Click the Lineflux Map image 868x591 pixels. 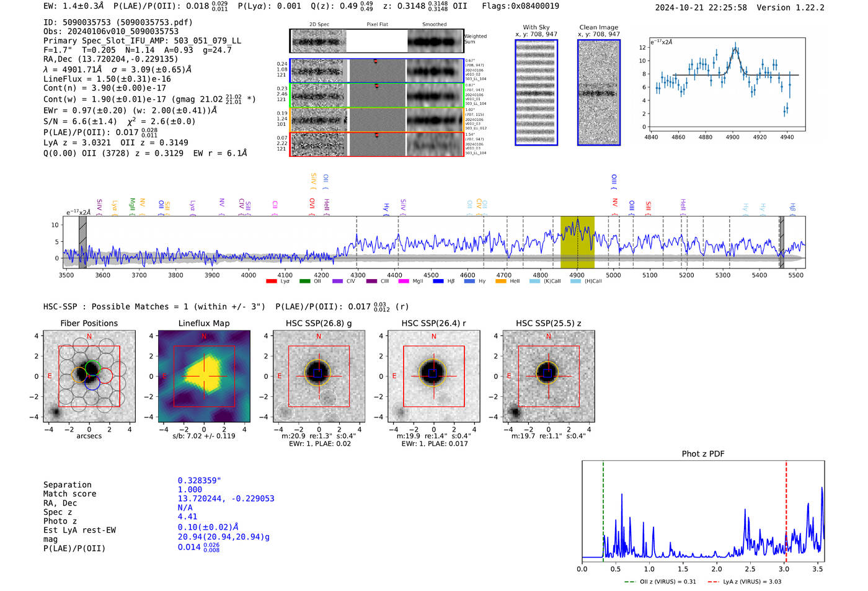204,376
